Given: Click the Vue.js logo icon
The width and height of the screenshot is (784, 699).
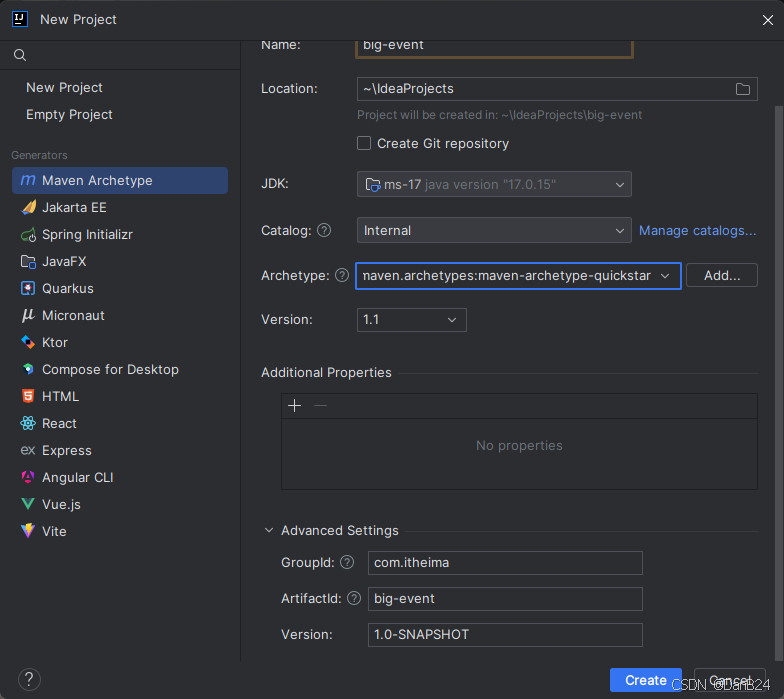Looking at the screenshot, I should pos(28,504).
